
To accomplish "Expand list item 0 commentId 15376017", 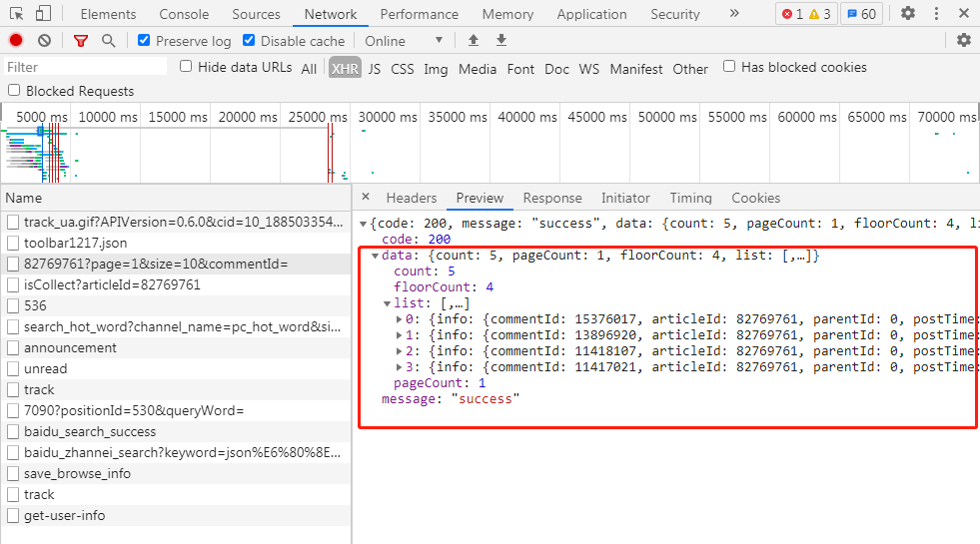I will [399, 319].
